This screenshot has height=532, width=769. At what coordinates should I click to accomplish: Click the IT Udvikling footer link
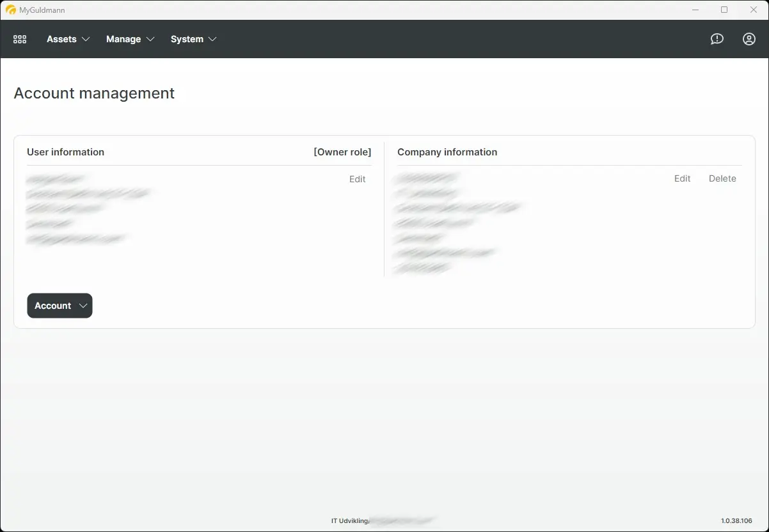(x=349, y=520)
